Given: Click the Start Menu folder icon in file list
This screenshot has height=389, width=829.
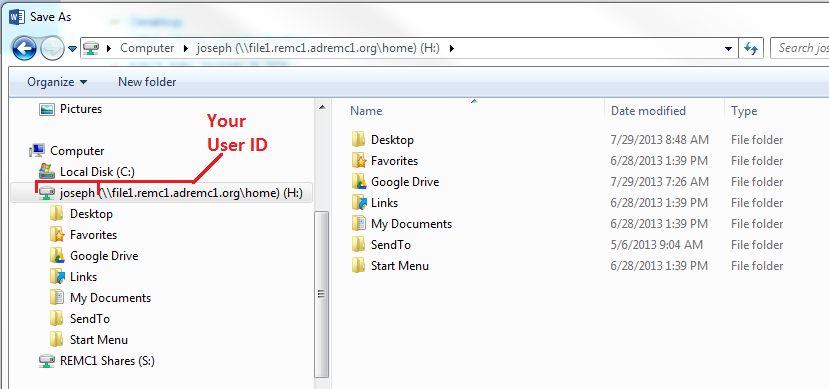Looking at the screenshot, I should coord(358,266).
